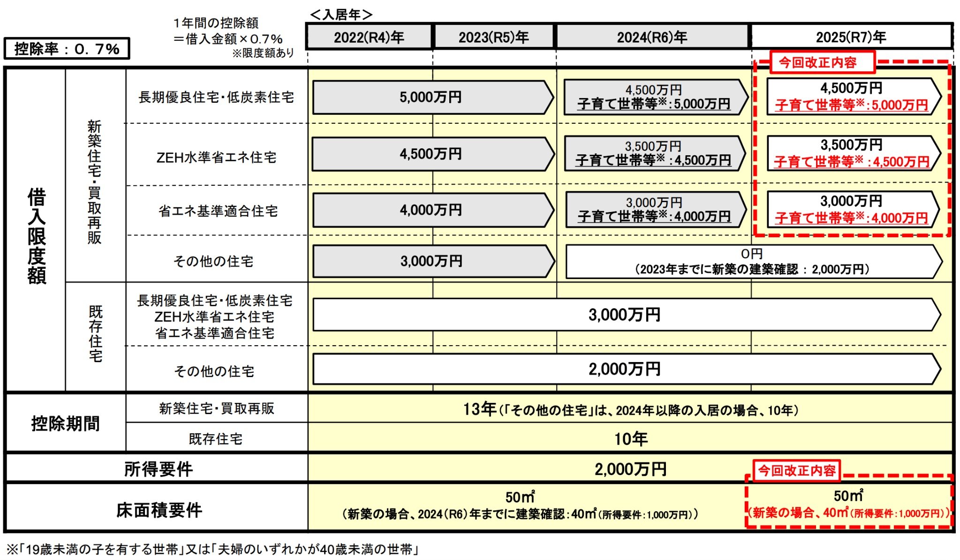Select the 'その他の住宅' label in the 新築 section
Viewport: 960px width, 560px height.
click(213, 261)
